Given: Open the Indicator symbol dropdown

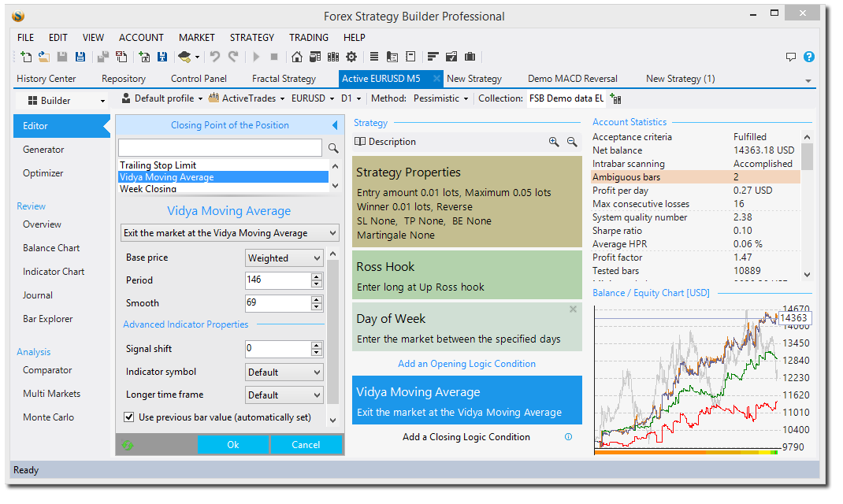Looking at the screenshot, I should pyautogui.click(x=284, y=372).
